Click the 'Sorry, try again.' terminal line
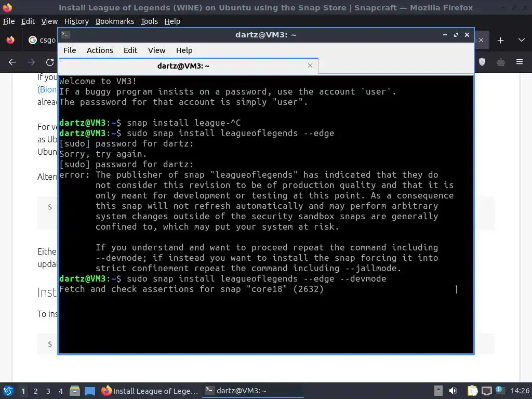 tap(103, 154)
